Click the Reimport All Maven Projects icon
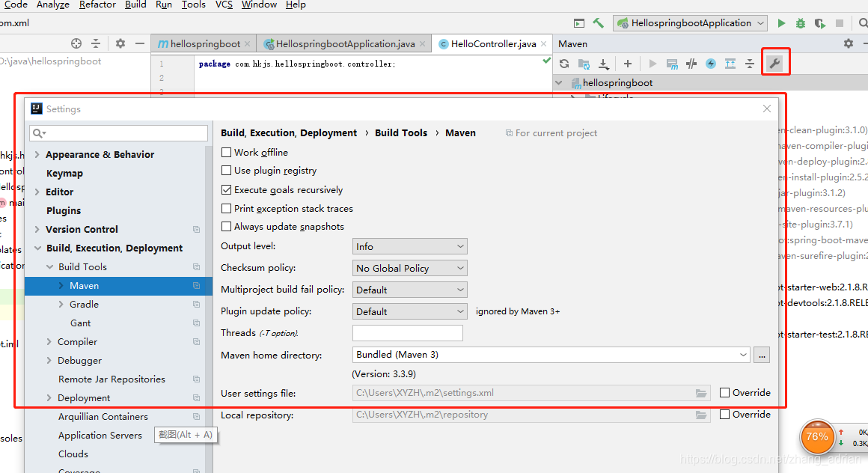This screenshot has height=473, width=868. click(564, 64)
